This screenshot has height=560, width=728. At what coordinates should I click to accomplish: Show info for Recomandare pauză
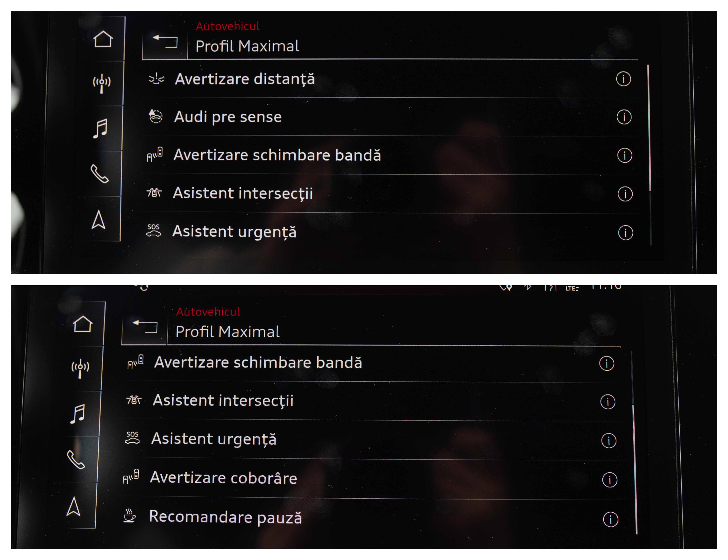point(610,519)
